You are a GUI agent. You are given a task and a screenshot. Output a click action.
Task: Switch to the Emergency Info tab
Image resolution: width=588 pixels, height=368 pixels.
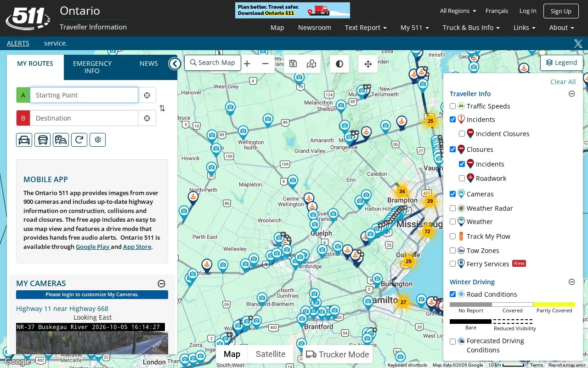pos(92,67)
